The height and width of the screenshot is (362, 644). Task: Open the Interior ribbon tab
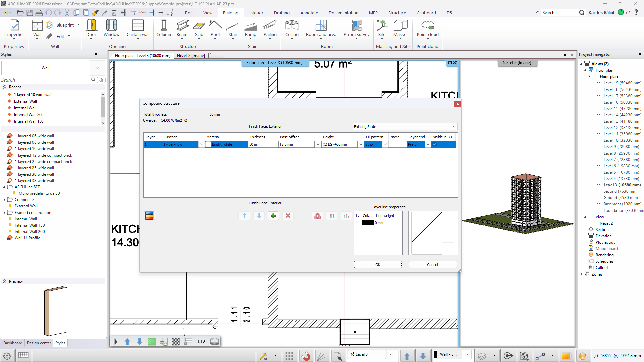pyautogui.click(x=256, y=13)
